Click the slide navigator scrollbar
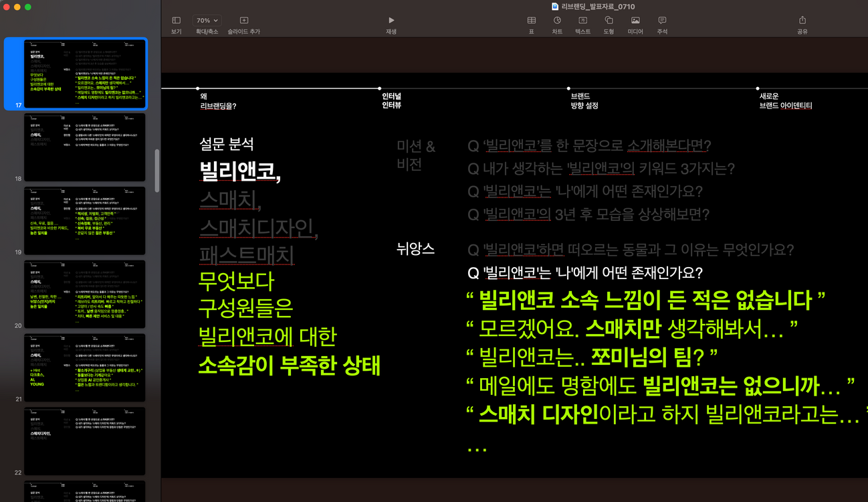The height and width of the screenshot is (502, 868). pos(157,171)
